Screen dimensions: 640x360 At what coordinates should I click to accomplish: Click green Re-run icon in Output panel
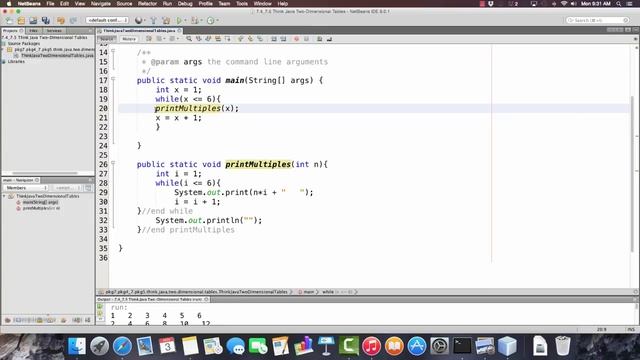pos(100,307)
